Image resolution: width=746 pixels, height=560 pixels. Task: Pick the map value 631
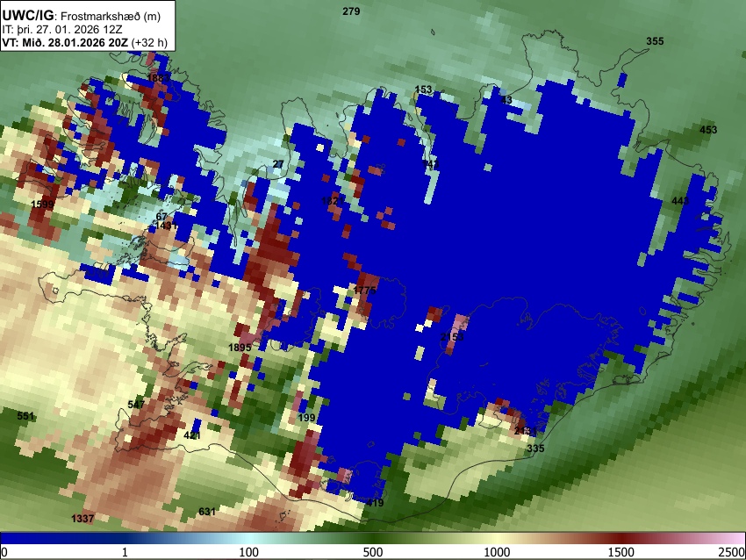pyautogui.click(x=207, y=512)
